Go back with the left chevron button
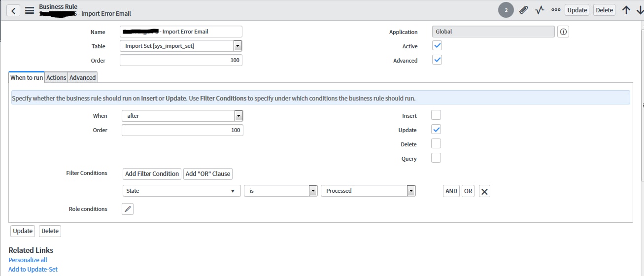Image resolution: width=644 pixels, height=276 pixels. tap(13, 10)
